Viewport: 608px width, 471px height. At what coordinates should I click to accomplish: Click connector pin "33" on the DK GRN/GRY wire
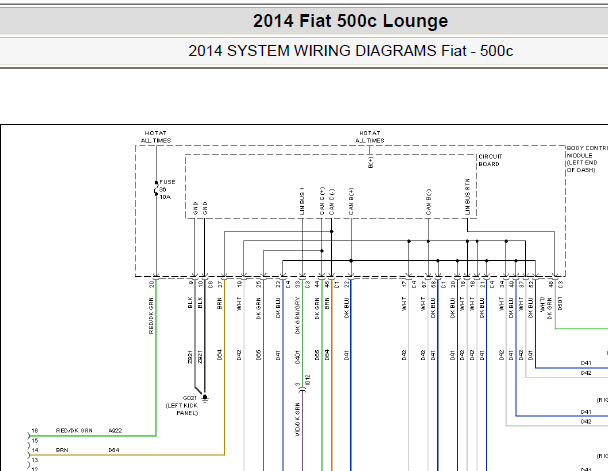[297, 284]
